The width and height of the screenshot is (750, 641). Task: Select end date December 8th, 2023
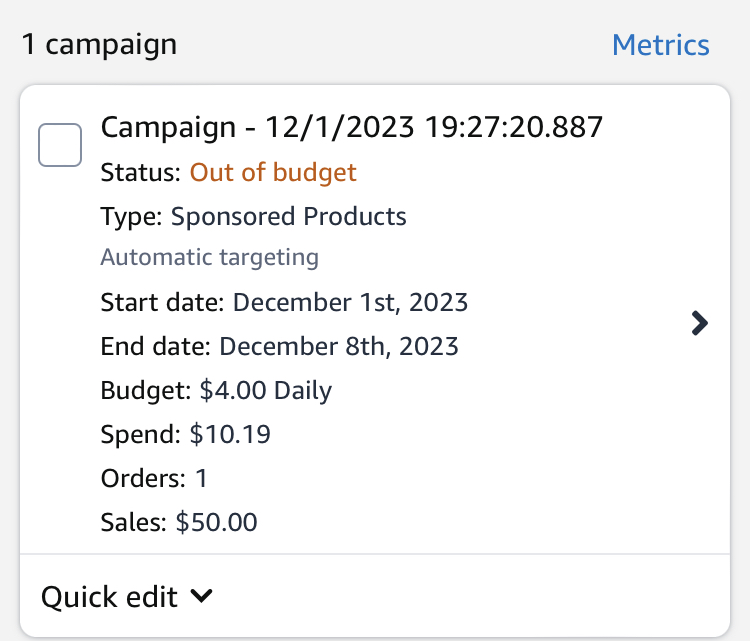(x=339, y=346)
